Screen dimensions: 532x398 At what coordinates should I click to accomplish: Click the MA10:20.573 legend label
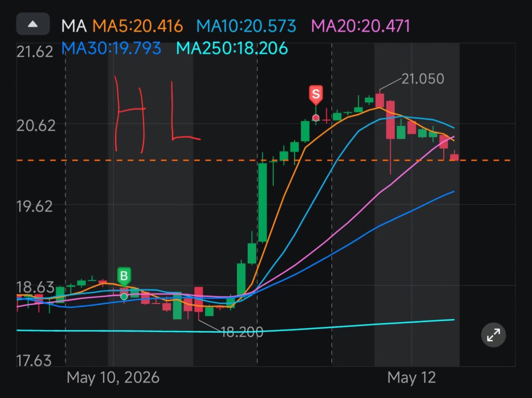pos(246,26)
